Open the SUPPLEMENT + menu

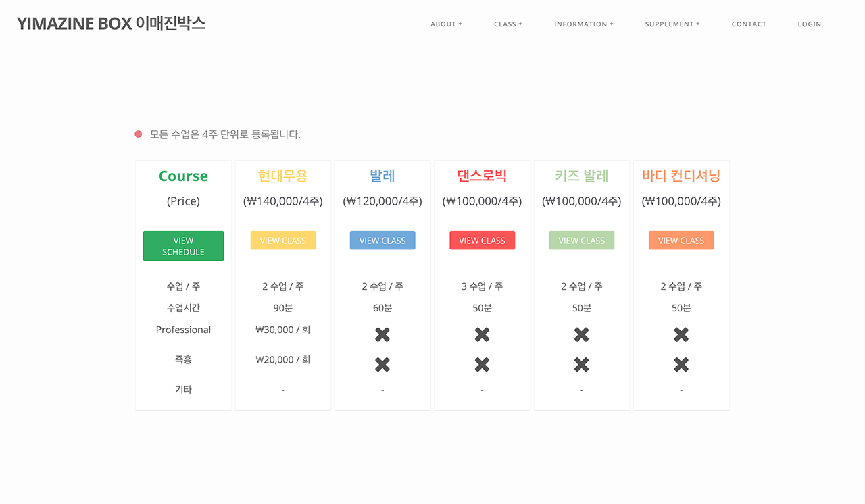tap(672, 24)
